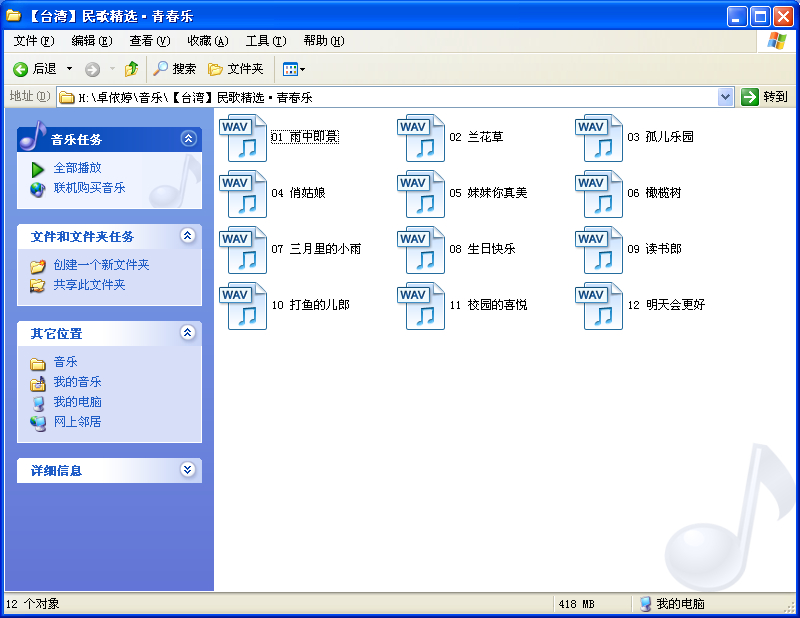800x618 pixels.
Task: Select the WAV icon for 11 校园的喜悦
Action: pos(421,306)
